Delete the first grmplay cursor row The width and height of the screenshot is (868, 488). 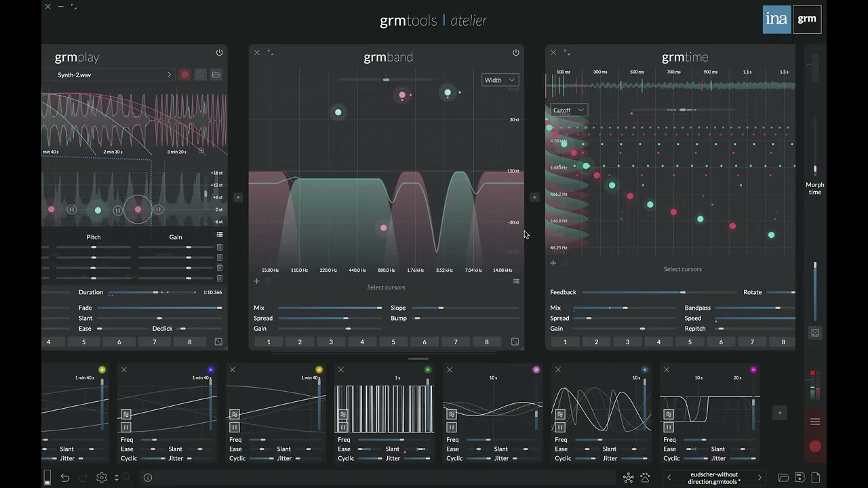click(220, 247)
